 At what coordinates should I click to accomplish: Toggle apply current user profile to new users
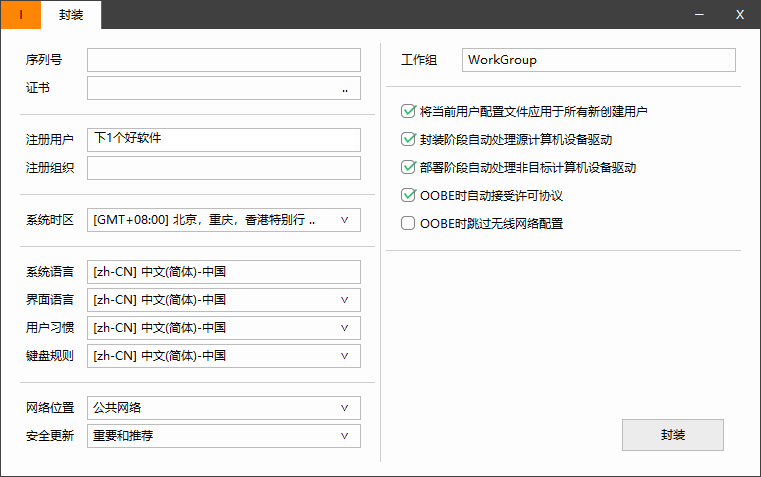[x=408, y=112]
